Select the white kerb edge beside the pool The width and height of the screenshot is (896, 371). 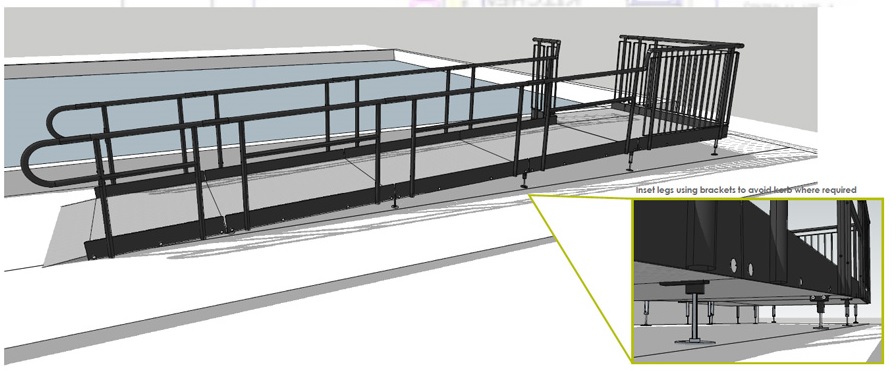200,54
